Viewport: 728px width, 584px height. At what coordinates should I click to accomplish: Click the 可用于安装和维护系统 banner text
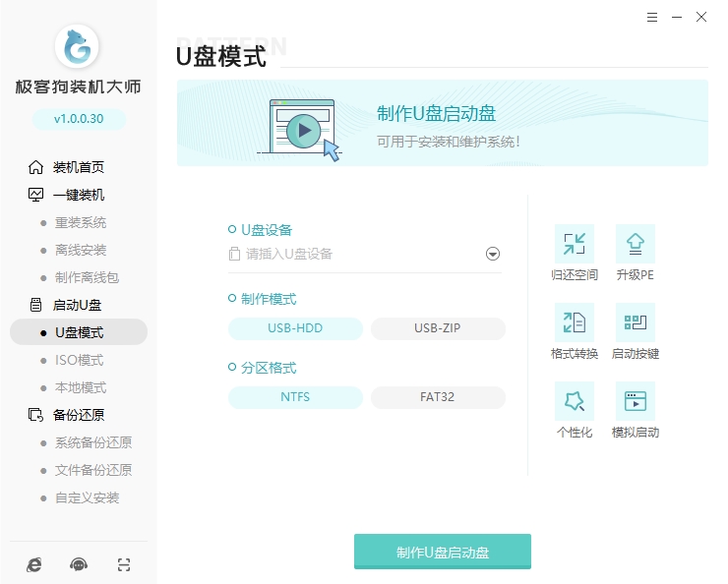[448, 142]
